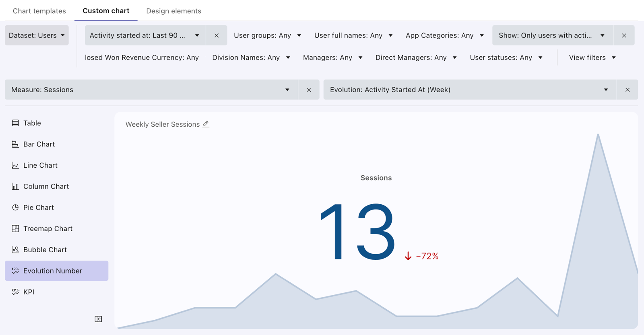The height and width of the screenshot is (335, 644).
Task: Clear the Measure: Sessions field
Action: pyautogui.click(x=309, y=90)
